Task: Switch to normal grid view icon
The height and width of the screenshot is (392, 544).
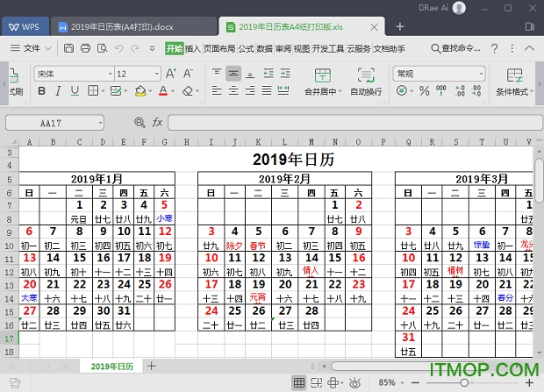Action: [298, 383]
